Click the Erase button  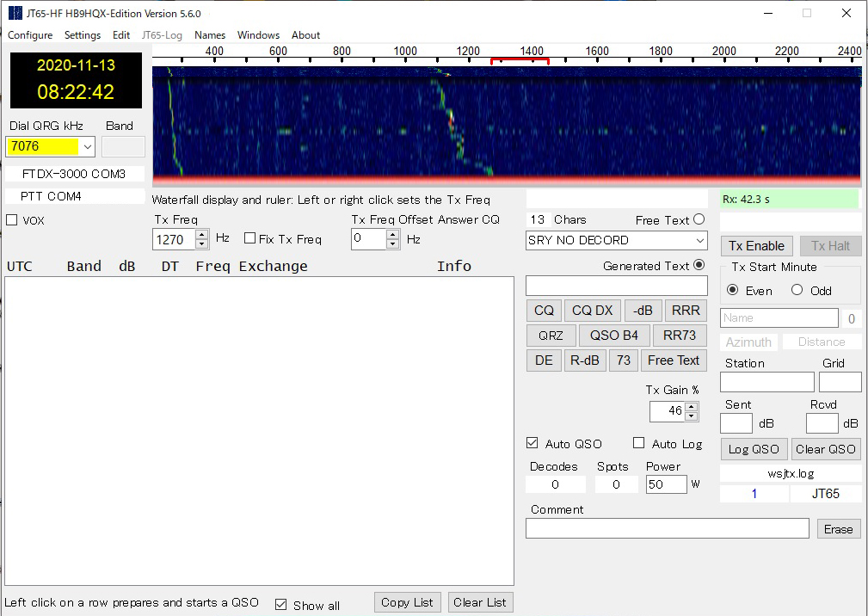tap(839, 529)
